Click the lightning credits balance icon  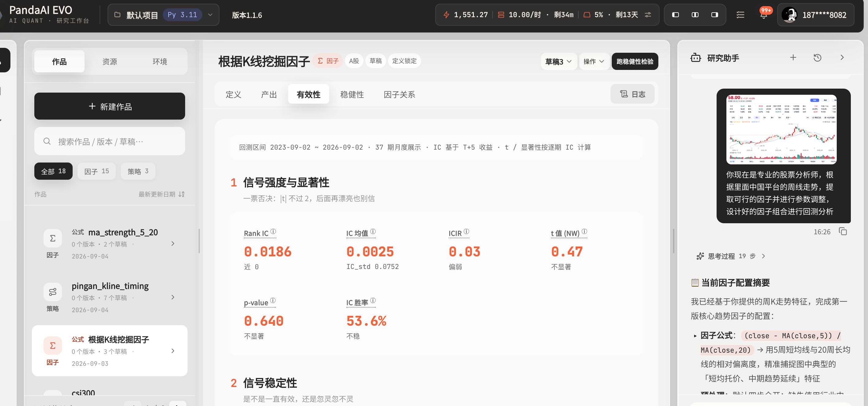[446, 15]
